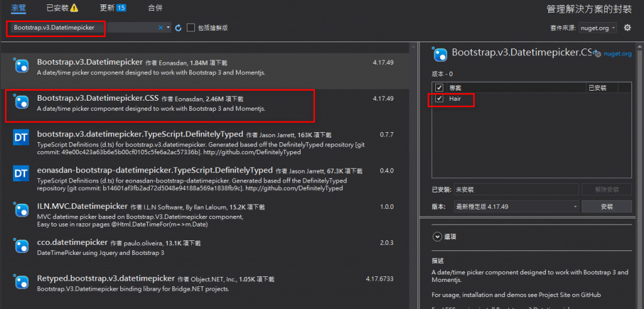Toggle the include prerelease checkbox

point(191,28)
